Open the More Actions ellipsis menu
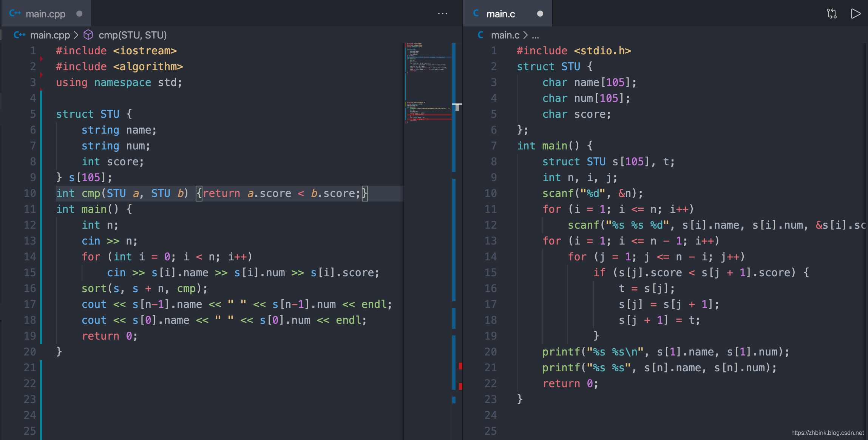This screenshot has height=440, width=868. [443, 14]
